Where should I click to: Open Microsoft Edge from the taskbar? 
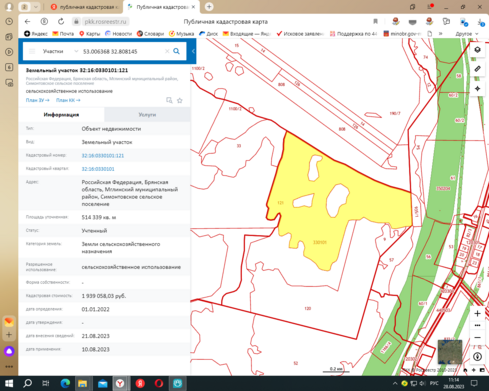click(x=65, y=384)
